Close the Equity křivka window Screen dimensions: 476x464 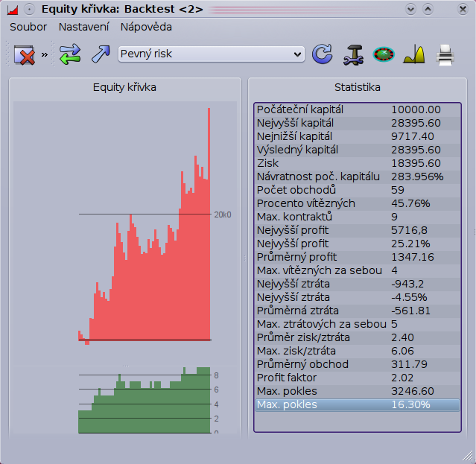click(x=463, y=10)
